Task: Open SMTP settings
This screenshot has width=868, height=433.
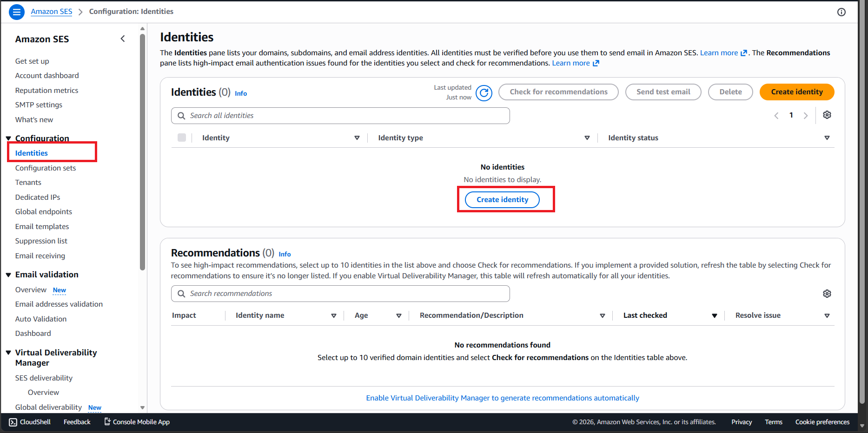Action: (x=39, y=105)
